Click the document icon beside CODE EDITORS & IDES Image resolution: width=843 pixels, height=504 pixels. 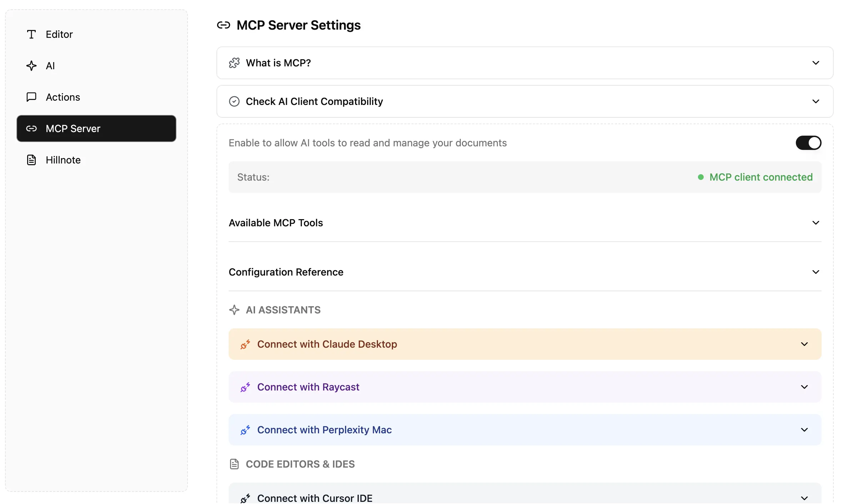(234, 464)
